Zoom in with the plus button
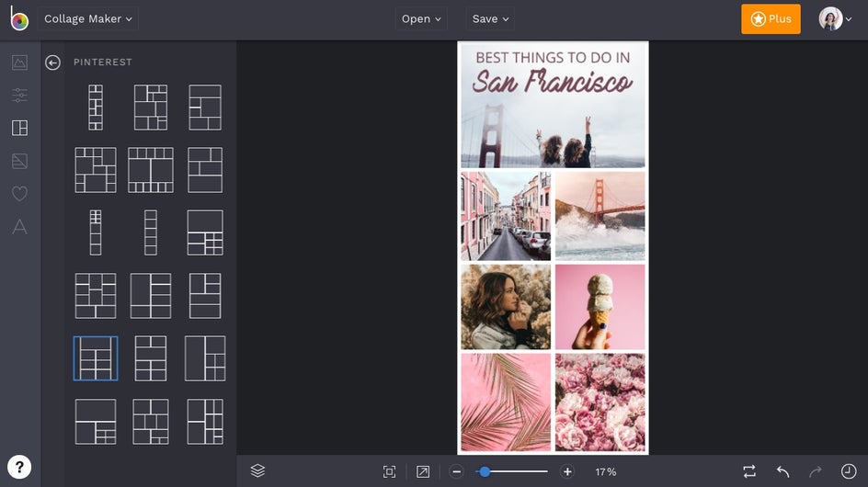The width and height of the screenshot is (868, 487). (x=567, y=471)
